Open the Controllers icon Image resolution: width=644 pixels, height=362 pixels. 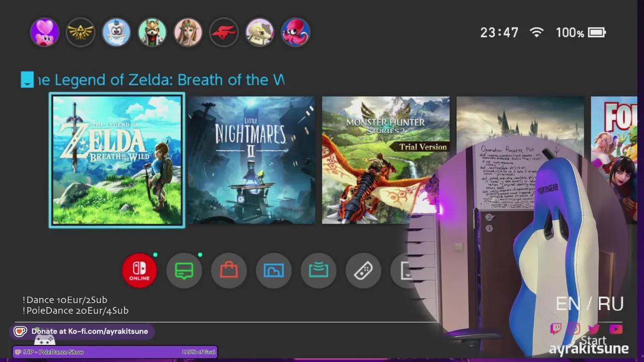(363, 271)
